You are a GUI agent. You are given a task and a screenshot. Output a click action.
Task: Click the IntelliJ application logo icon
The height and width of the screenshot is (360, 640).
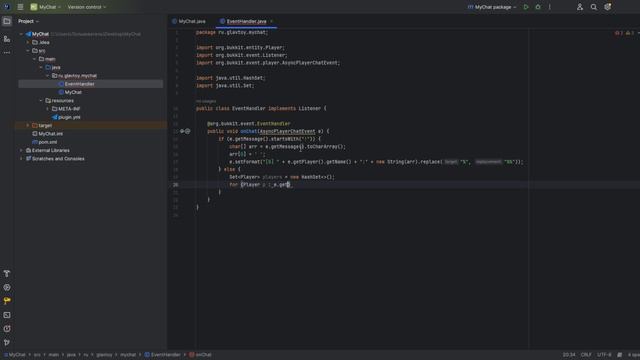(7, 7)
